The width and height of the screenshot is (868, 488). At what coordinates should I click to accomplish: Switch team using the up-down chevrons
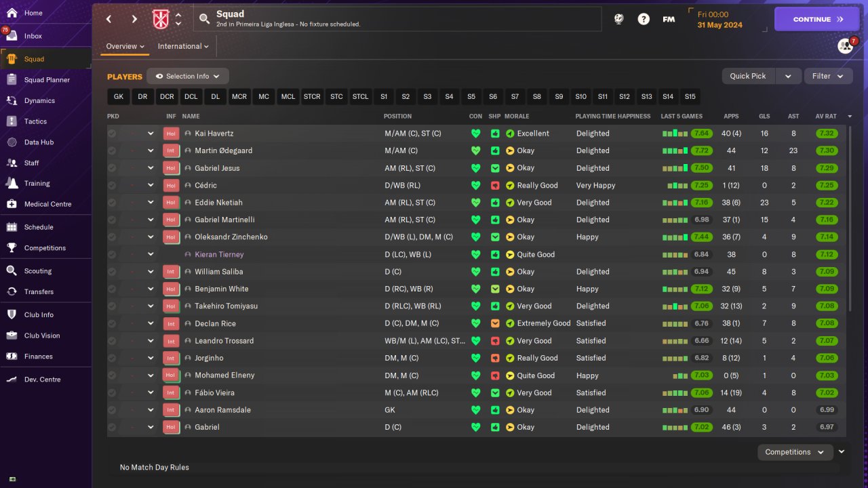point(178,19)
